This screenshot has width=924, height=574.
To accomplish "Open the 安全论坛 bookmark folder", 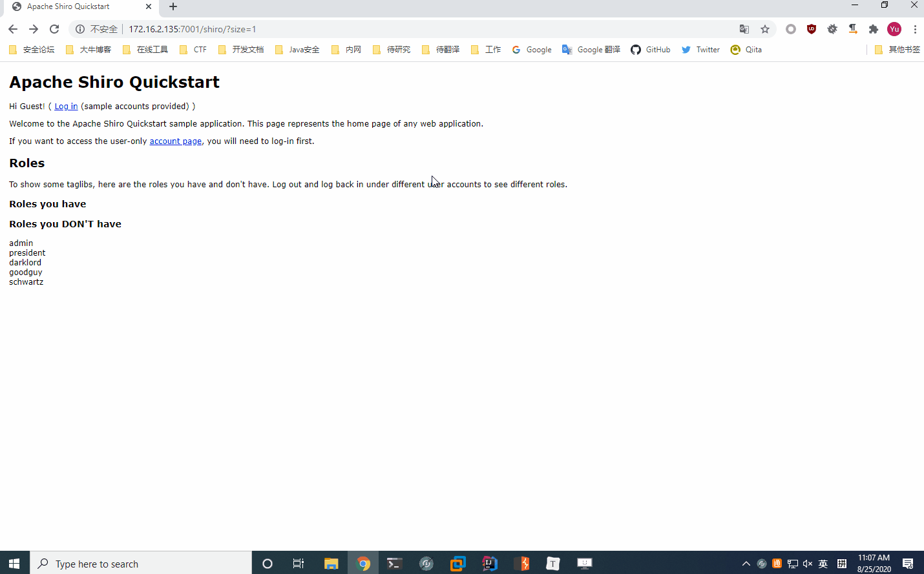I will pos(32,50).
